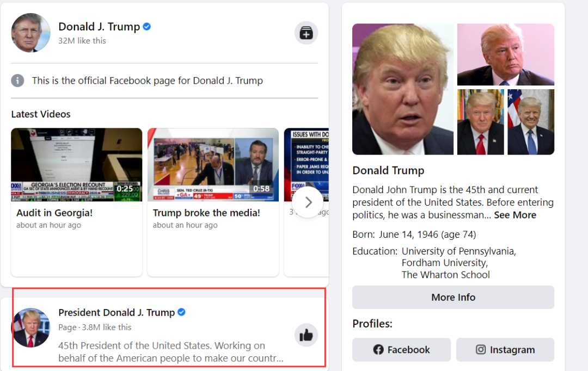The height and width of the screenshot is (371, 588).
Task: Open the Facebook profile button
Action: coord(401,350)
